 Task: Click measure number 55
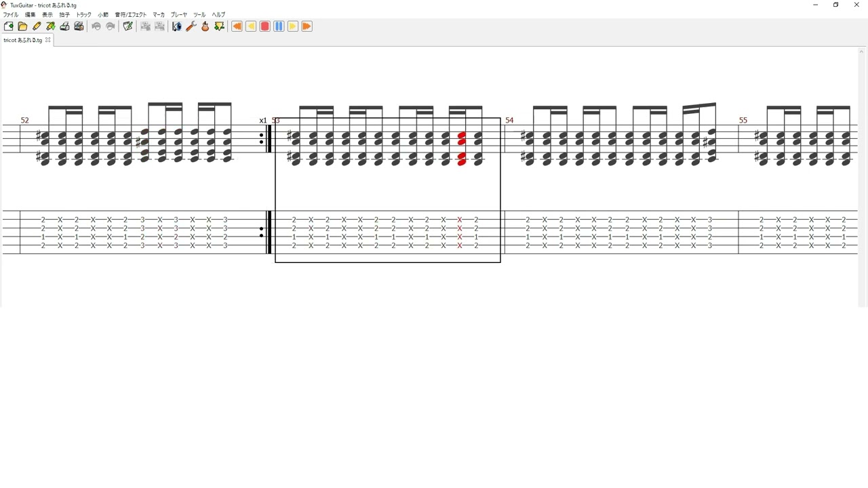743,121
